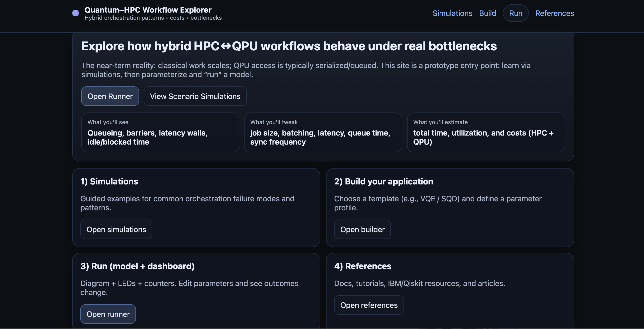Click the '4) References' heading

[363, 266]
